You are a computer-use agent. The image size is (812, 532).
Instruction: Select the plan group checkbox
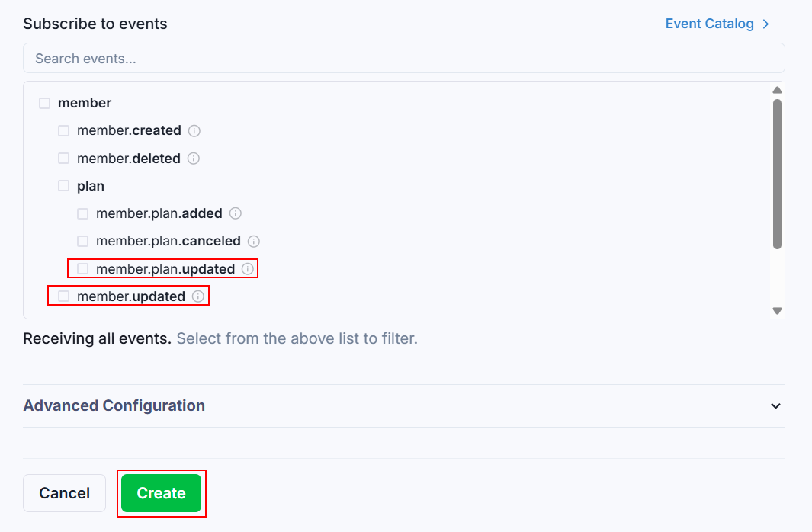(x=64, y=186)
